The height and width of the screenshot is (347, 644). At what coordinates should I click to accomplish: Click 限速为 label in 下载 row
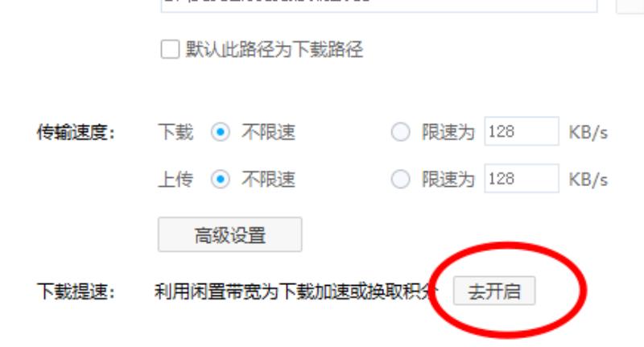coord(448,132)
